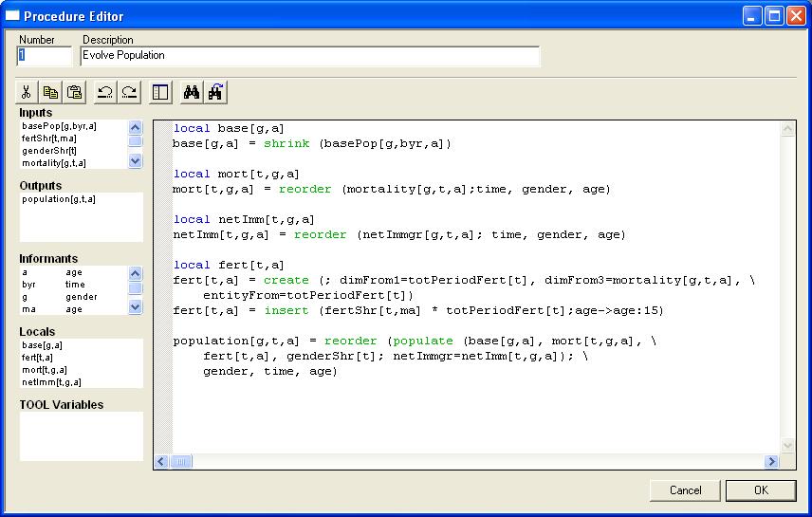The width and height of the screenshot is (812, 517).
Task: Select local variable base[g,a]
Action: click(42, 345)
